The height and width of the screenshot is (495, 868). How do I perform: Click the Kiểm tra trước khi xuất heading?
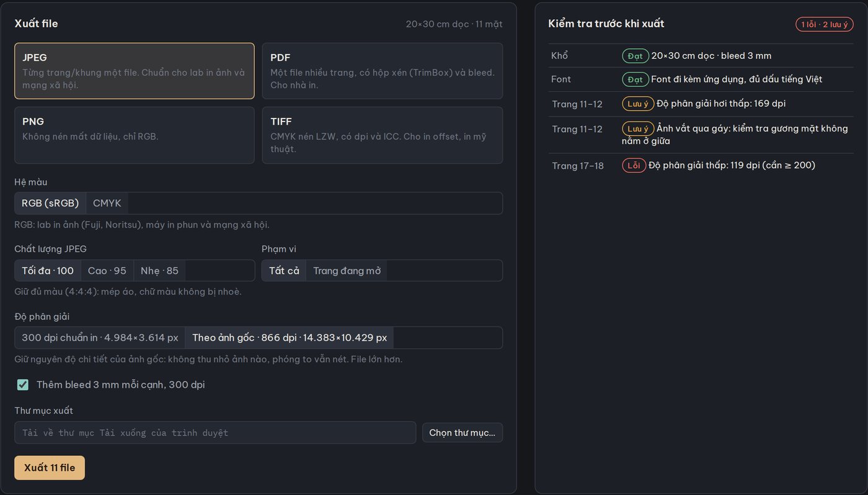click(x=606, y=24)
